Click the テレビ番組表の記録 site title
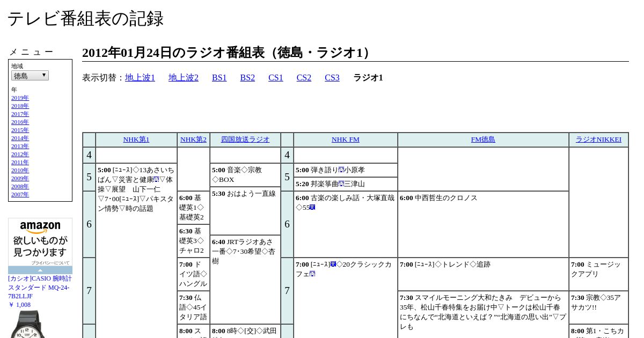This screenshot has height=338, width=644. (85, 19)
